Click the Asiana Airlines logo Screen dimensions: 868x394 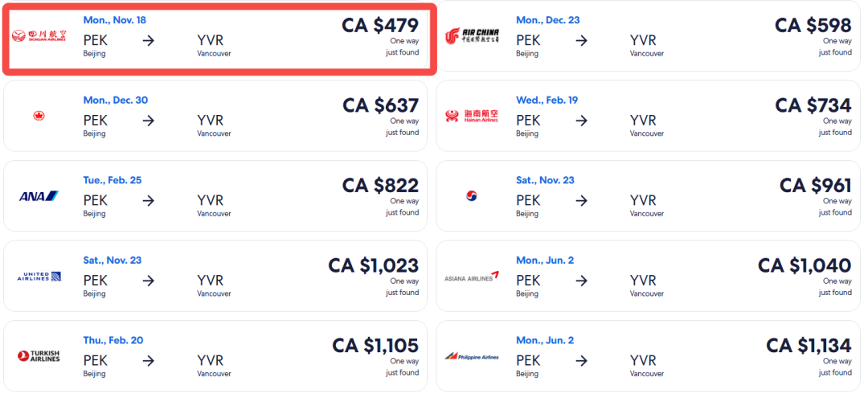472,276
